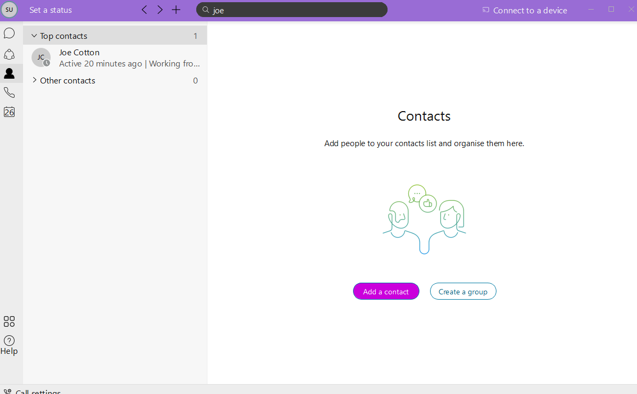
Task: Click Joe Cotton's JC avatar
Action: [41, 57]
